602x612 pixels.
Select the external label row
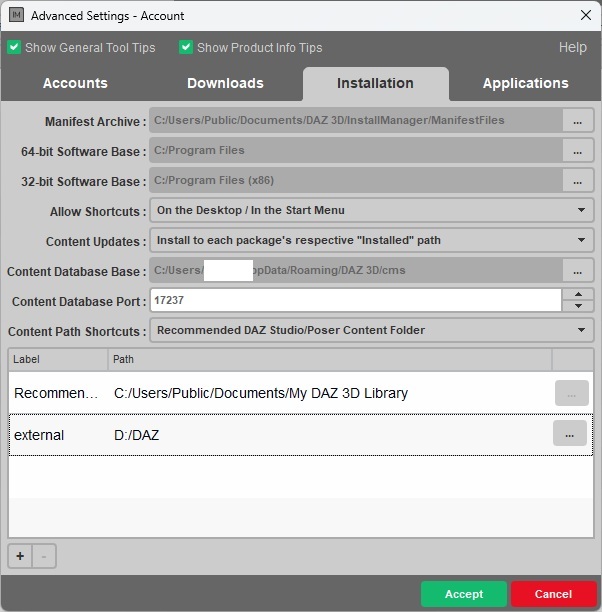click(39, 435)
